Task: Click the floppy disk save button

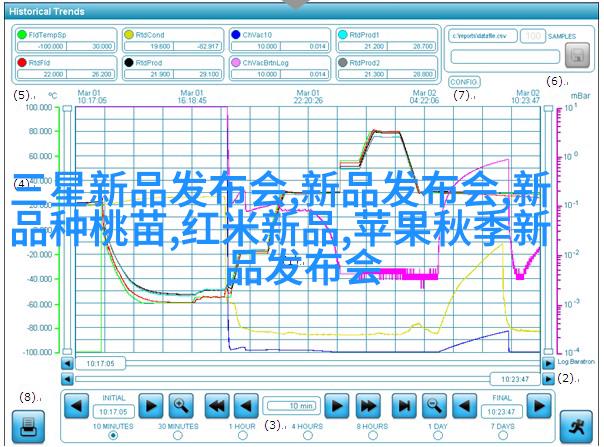Action: point(577,55)
